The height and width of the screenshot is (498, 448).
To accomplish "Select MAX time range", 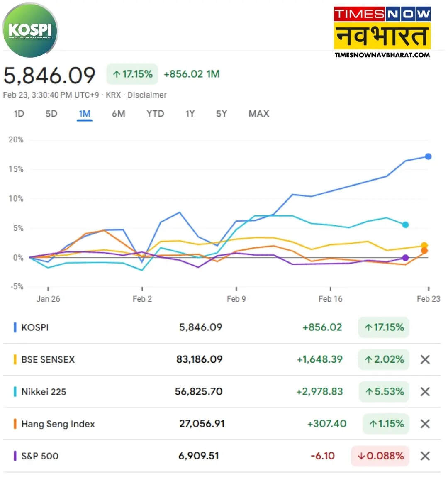I will click(x=259, y=114).
